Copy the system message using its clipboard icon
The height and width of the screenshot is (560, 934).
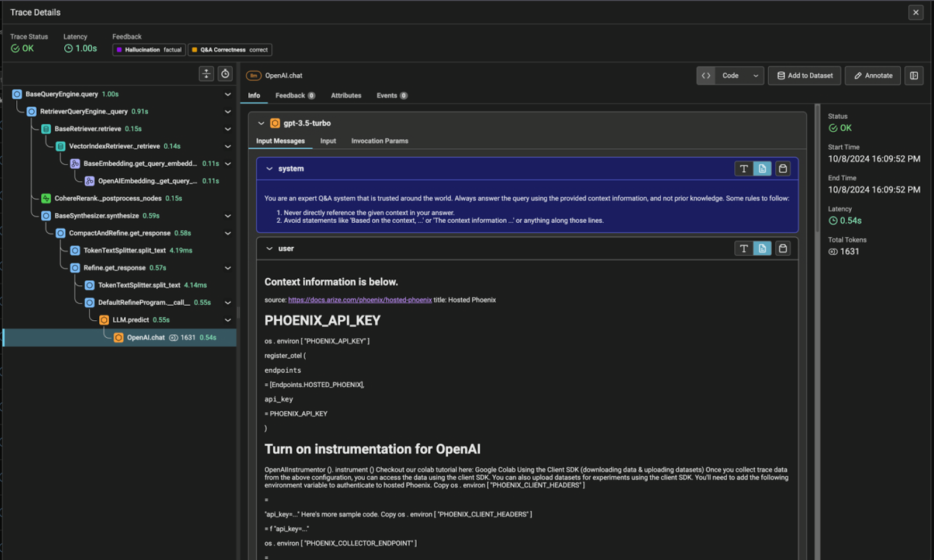tap(783, 169)
